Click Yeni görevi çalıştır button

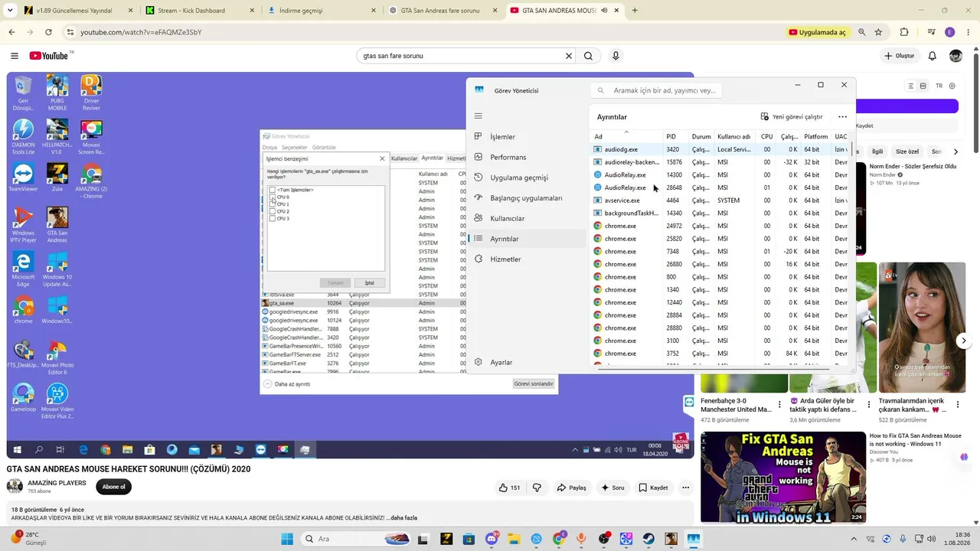792,117
